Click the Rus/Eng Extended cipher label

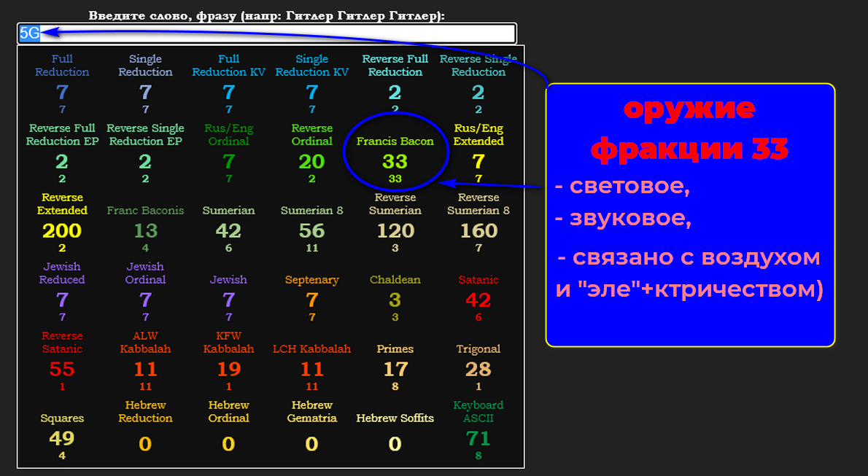click(478, 135)
